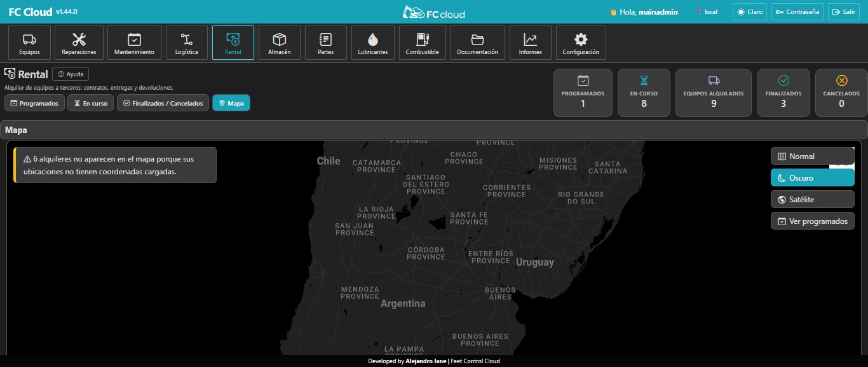This screenshot has height=367, width=868.
Task: Open the Combustible pump module
Action: (423, 43)
